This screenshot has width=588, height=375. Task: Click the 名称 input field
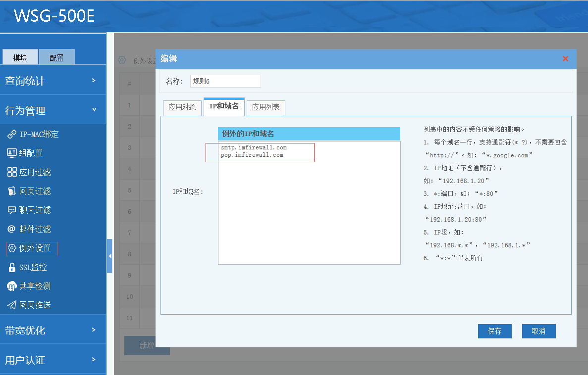[225, 81]
